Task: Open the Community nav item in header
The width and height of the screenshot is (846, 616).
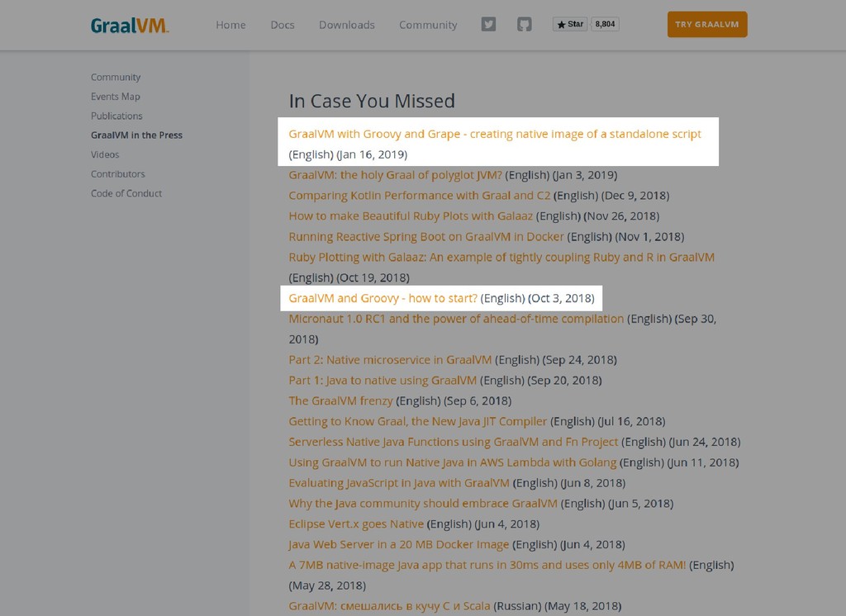Action: point(428,25)
